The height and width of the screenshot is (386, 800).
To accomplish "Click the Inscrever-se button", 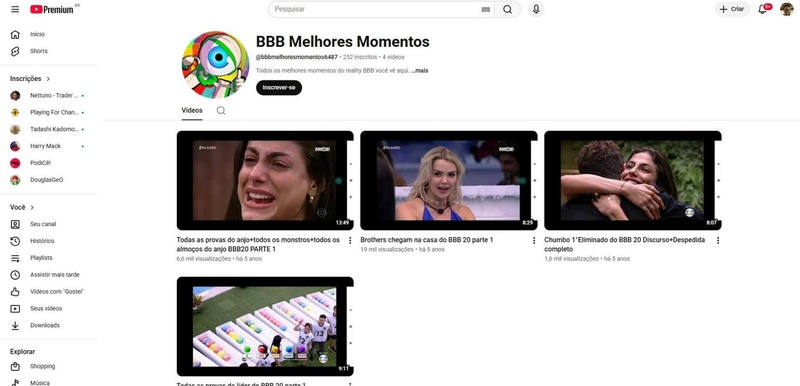I will [x=279, y=88].
